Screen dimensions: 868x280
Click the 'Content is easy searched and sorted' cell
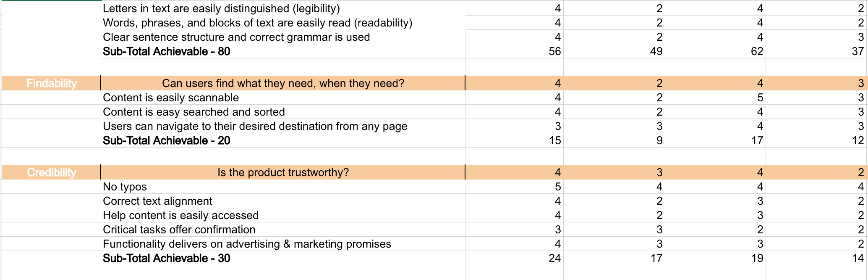(283, 112)
